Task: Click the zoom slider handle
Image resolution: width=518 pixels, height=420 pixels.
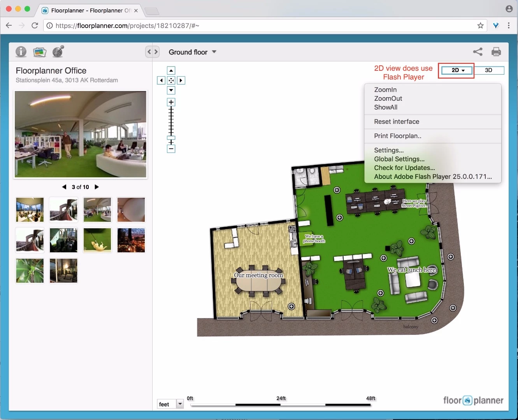Action: [171, 138]
